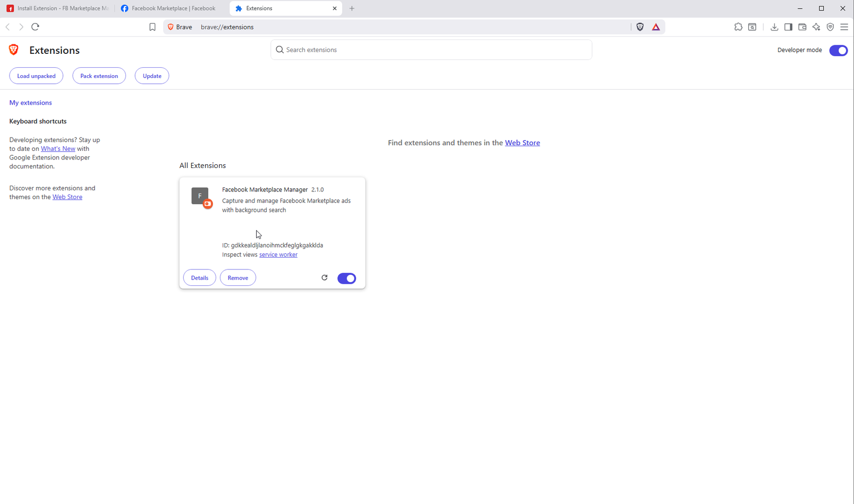Toggle Developer mode switch
The image size is (854, 504).
(838, 51)
